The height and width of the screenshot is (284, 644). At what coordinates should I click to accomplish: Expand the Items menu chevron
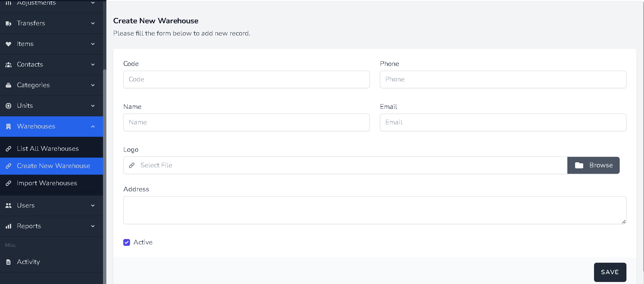(93, 44)
